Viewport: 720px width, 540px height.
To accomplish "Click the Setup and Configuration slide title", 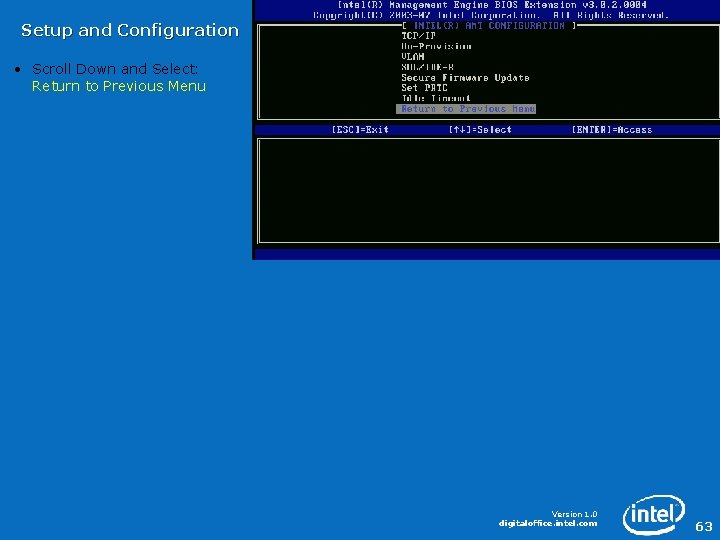I will point(130,30).
